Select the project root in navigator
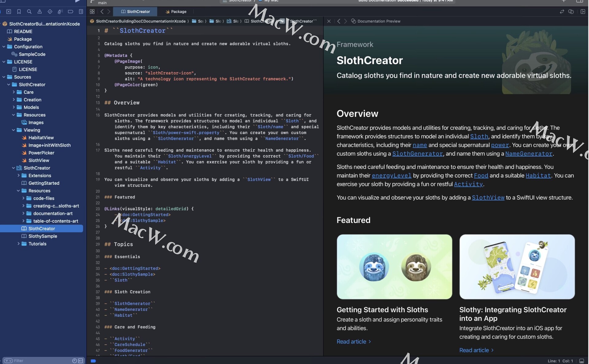 pos(44,24)
